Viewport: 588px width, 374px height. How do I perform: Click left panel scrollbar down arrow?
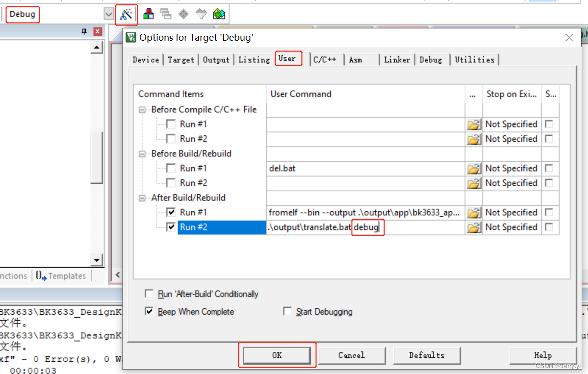click(x=97, y=260)
